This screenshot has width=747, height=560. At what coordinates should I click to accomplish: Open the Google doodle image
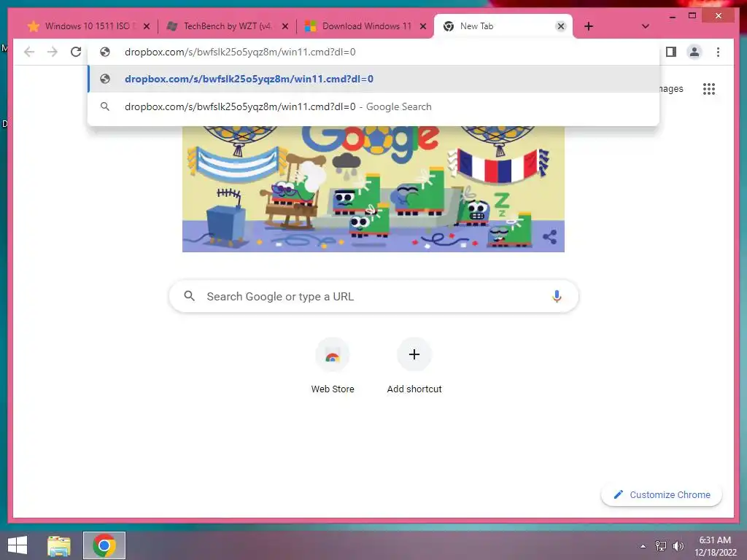pyautogui.click(x=373, y=189)
